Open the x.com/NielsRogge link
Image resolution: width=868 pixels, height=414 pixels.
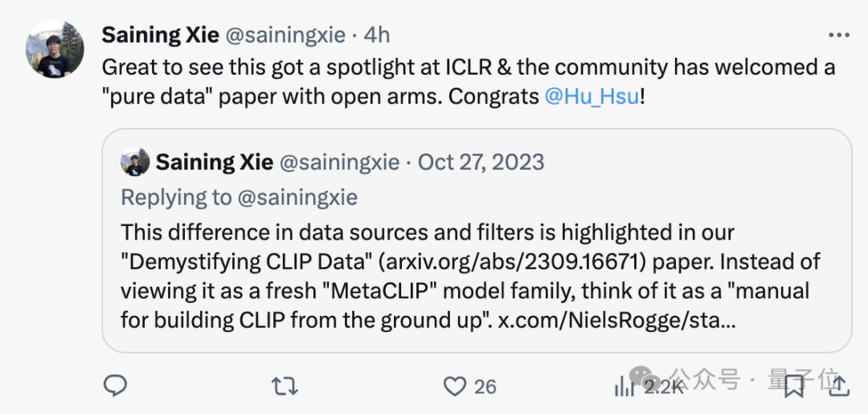click(616, 321)
